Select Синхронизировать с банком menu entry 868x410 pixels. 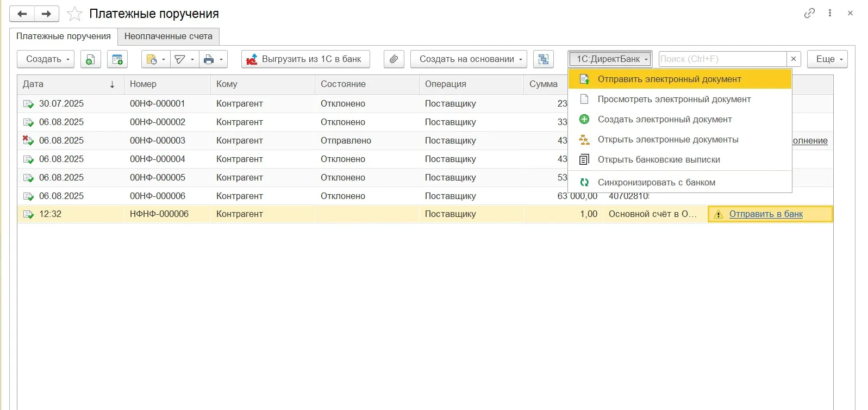(656, 183)
